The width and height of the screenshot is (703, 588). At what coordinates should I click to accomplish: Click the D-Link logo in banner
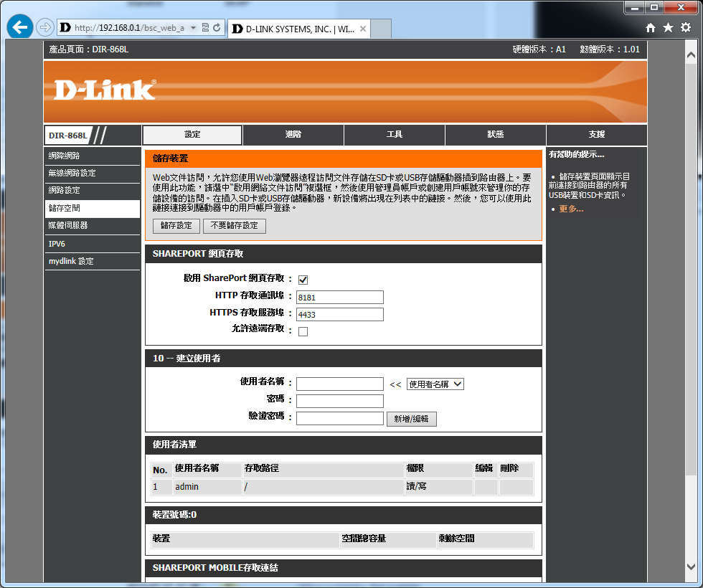[x=105, y=90]
